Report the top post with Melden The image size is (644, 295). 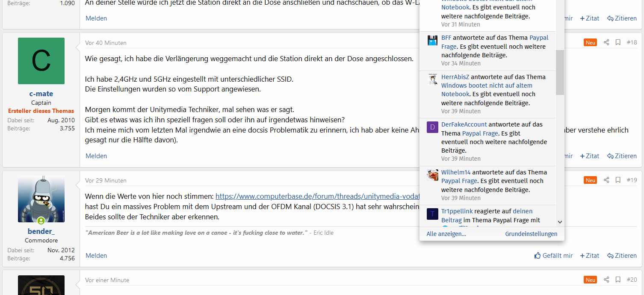96,18
